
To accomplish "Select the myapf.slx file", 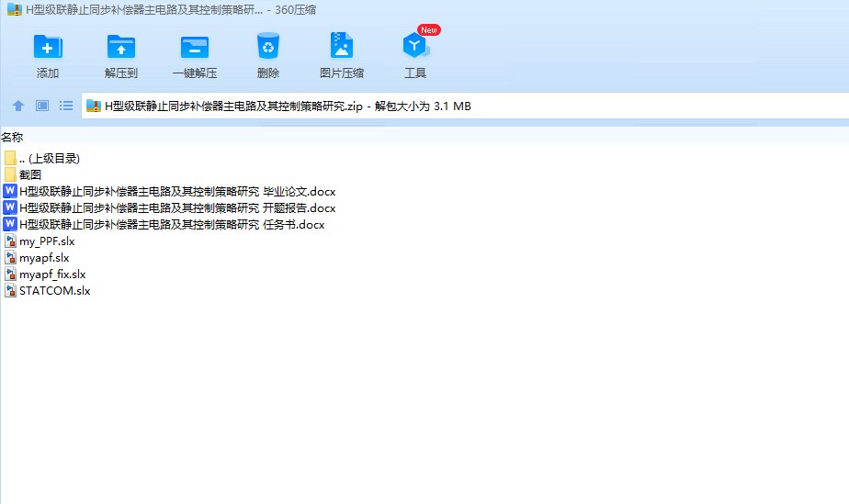I will 44,258.
